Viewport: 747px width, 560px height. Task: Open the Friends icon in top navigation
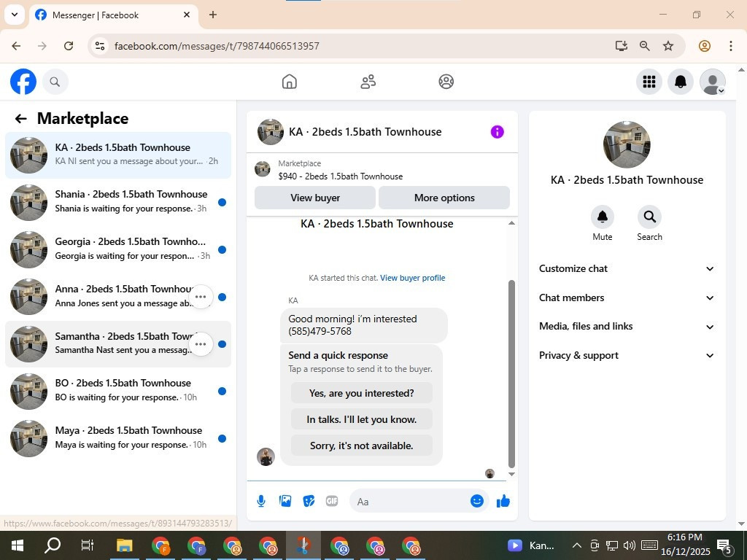[x=368, y=82]
